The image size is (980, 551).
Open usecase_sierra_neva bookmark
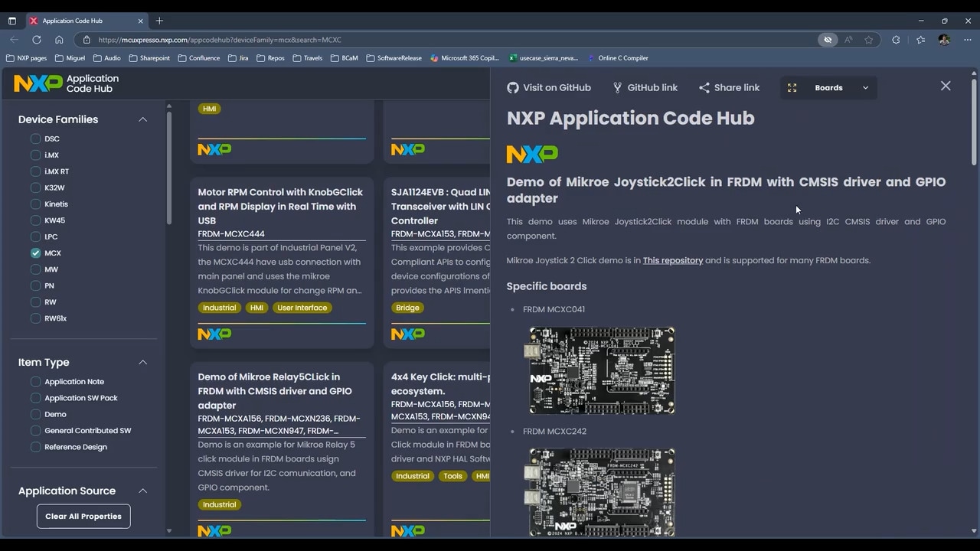[544, 58]
